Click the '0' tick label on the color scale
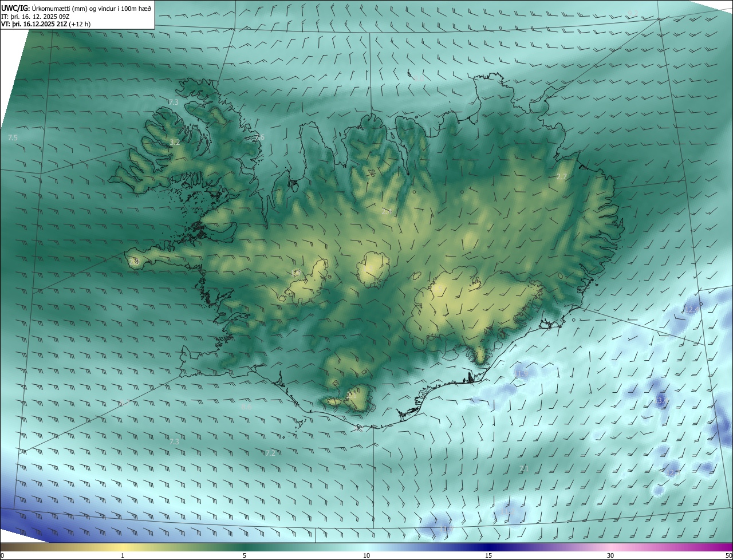The height and width of the screenshot is (560, 733). tap(2, 556)
